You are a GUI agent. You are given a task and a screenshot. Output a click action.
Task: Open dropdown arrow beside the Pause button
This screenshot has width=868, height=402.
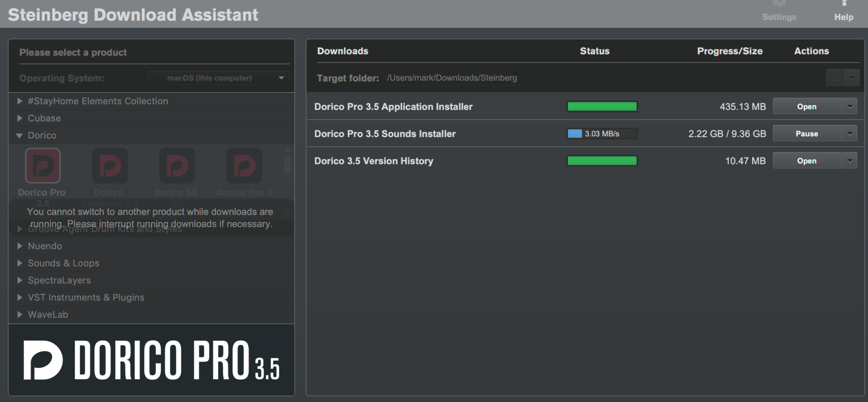[x=850, y=133]
